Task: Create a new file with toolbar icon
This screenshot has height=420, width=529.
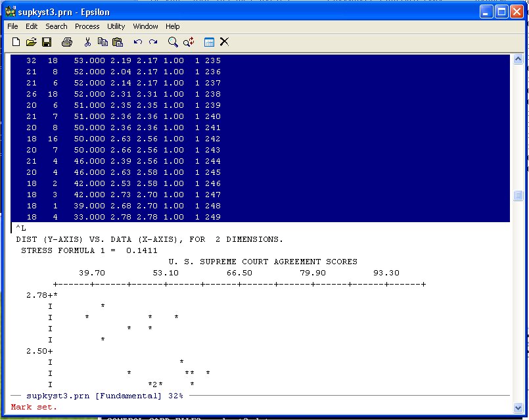Action: 16,42
